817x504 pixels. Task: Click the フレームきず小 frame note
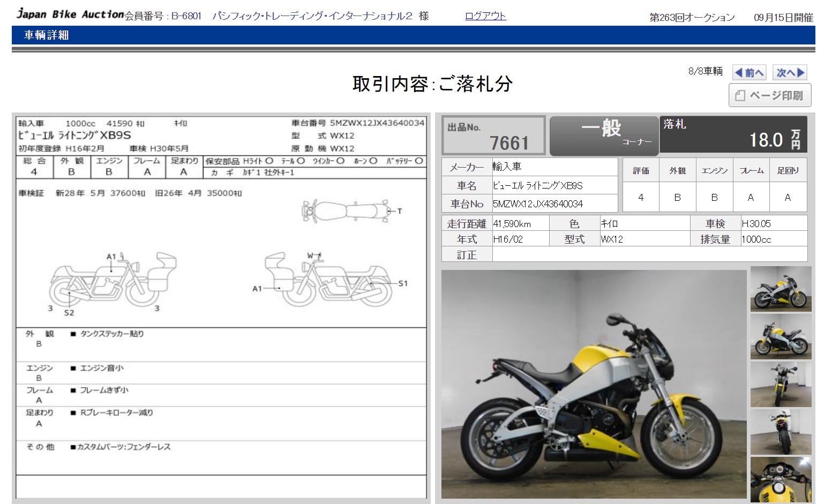tap(104, 390)
